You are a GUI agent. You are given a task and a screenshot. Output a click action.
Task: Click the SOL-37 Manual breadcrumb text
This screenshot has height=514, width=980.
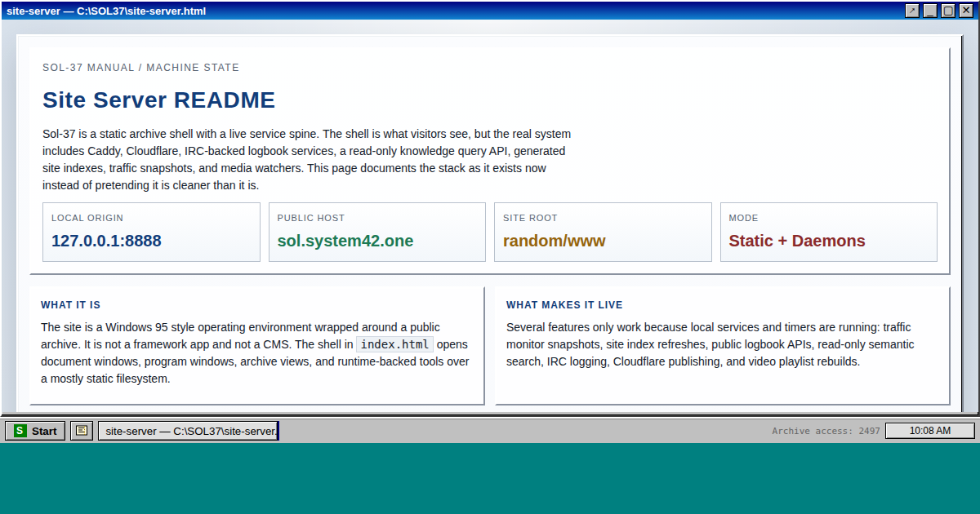click(140, 68)
